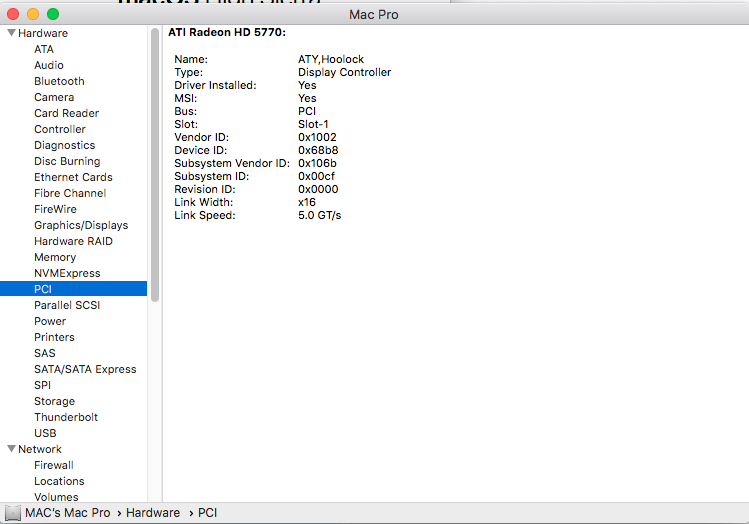Click MAC's Mac Pro in path bar
This screenshot has height=524, width=749.
pos(67,513)
